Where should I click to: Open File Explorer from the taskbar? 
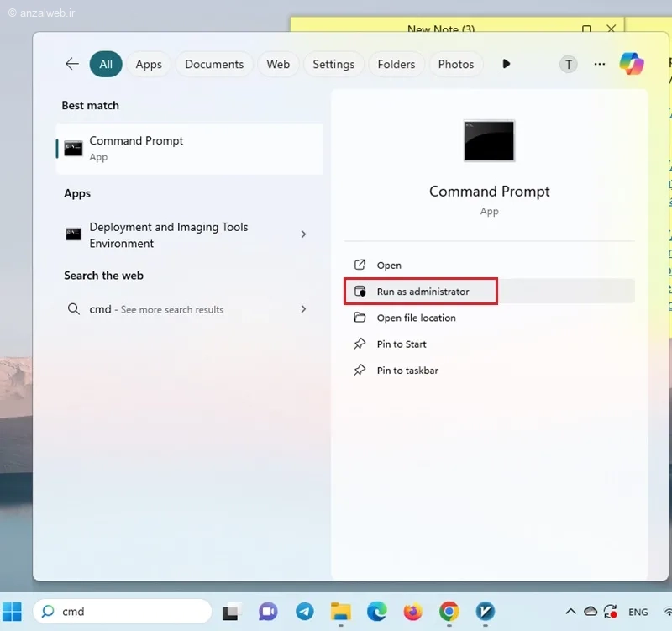pos(341,612)
